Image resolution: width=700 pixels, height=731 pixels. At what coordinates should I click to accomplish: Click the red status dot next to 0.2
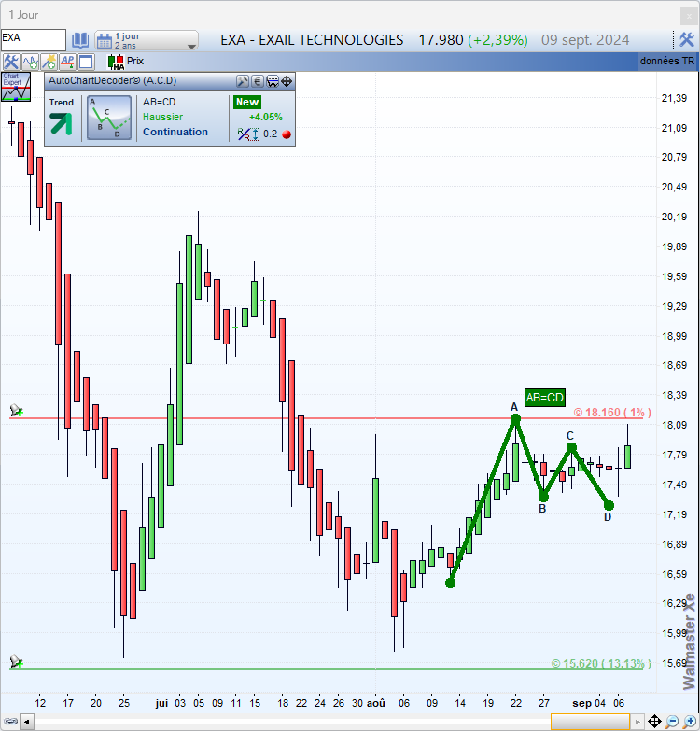[x=287, y=134]
